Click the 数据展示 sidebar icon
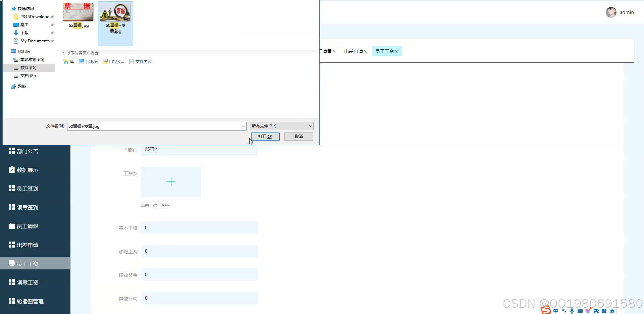This screenshot has width=644, height=314. pos(12,170)
